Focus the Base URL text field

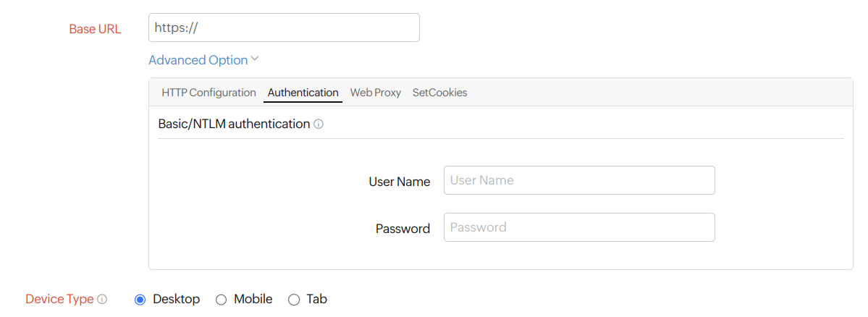(x=284, y=28)
